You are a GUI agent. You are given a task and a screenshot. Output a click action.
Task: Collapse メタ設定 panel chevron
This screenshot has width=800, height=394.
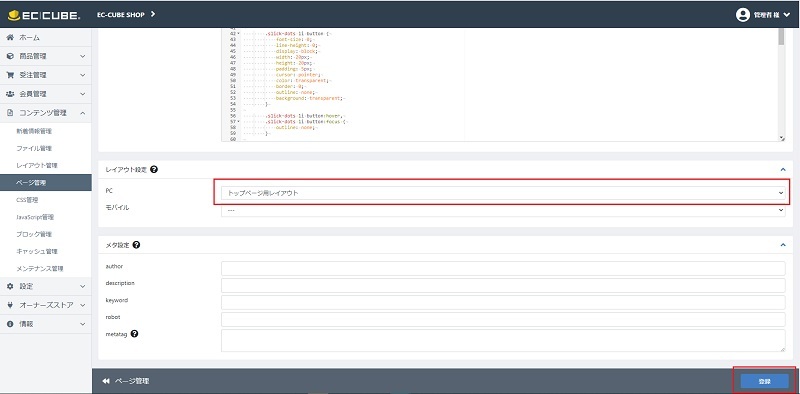tap(783, 244)
